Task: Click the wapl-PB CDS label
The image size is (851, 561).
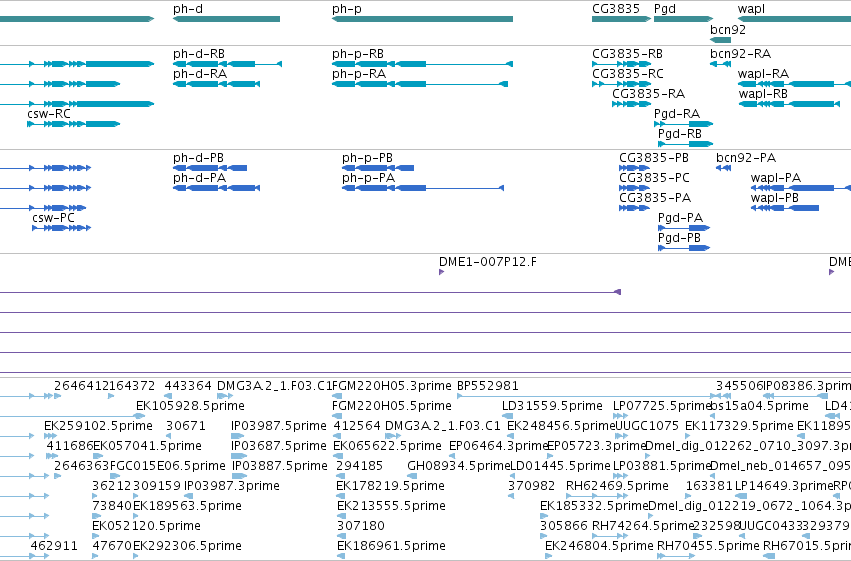Action: [774, 198]
